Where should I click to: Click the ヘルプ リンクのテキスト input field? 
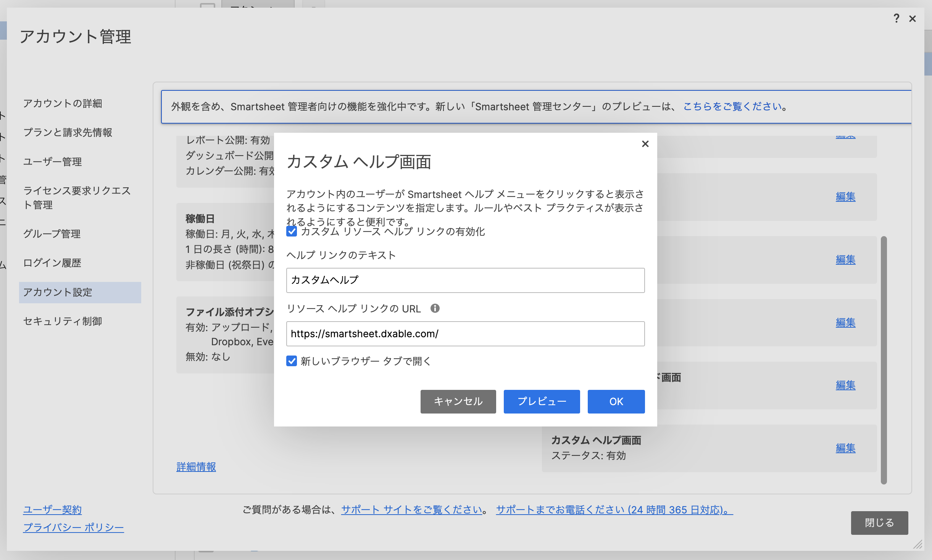click(x=465, y=280)
